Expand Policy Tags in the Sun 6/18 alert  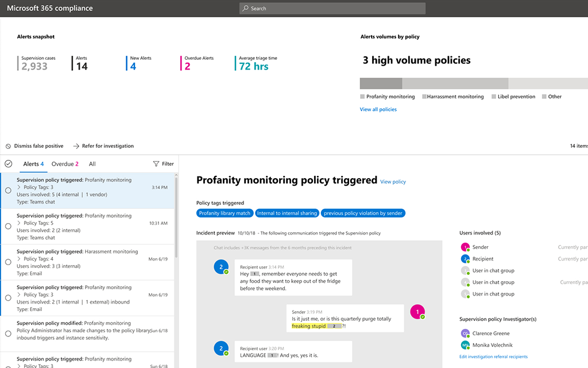pyautogui.click(x=19, y=365)
